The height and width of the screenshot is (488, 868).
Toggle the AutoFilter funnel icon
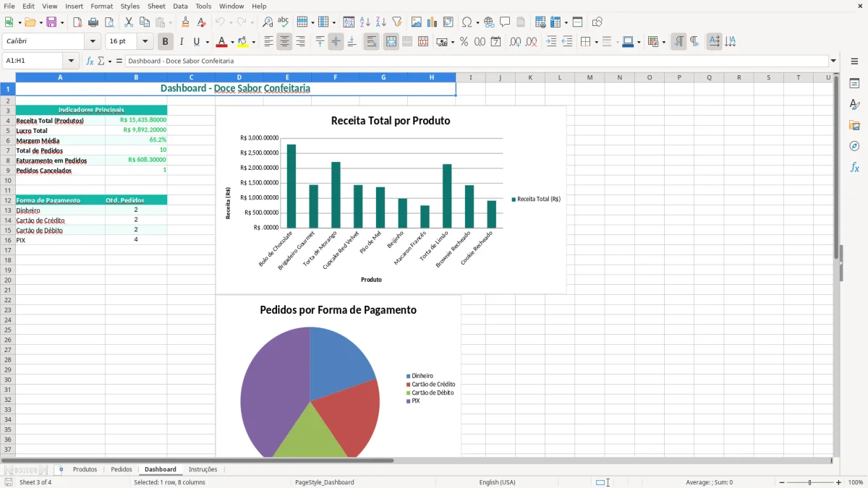point(397,22)
